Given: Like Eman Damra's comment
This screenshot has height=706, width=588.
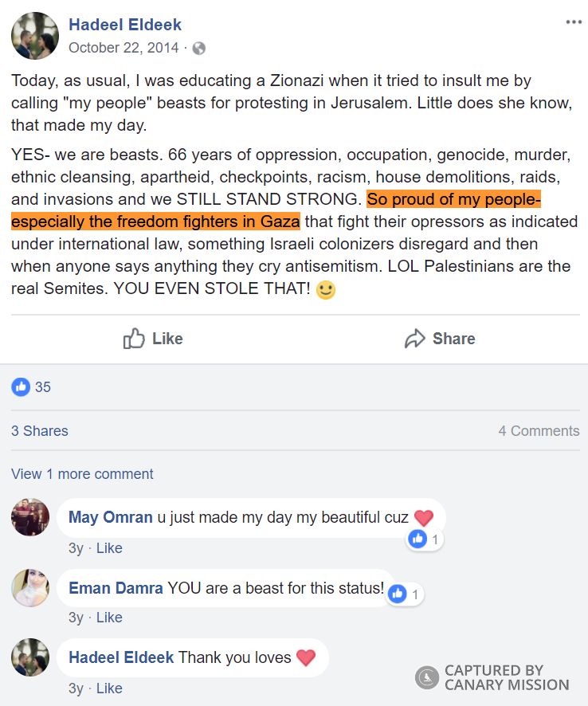Looking at the screenshot, I should coord(109,618).
